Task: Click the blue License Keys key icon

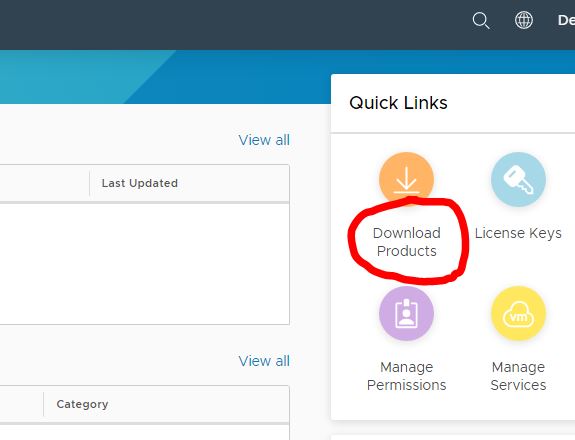Action: [518, 179]
